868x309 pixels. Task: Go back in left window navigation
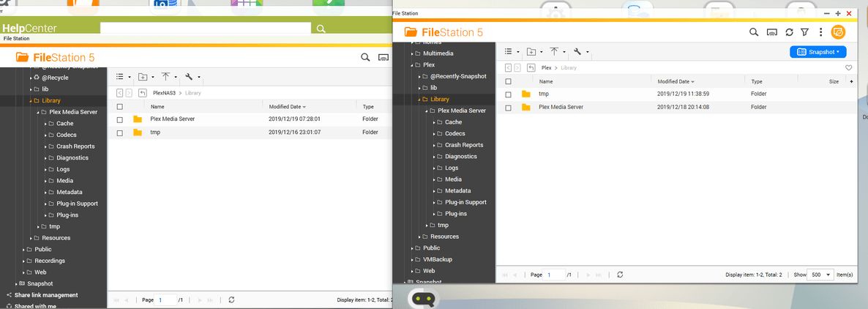pos(119,93)
